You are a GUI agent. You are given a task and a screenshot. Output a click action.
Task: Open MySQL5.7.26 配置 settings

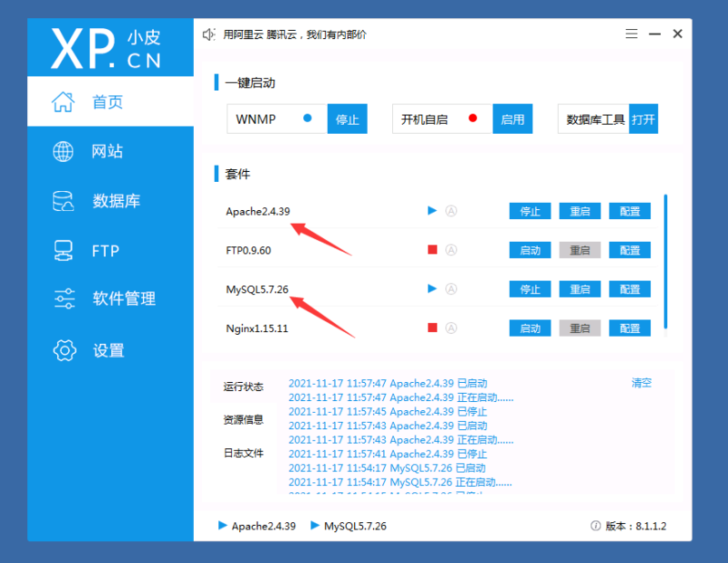coord(630,289)
